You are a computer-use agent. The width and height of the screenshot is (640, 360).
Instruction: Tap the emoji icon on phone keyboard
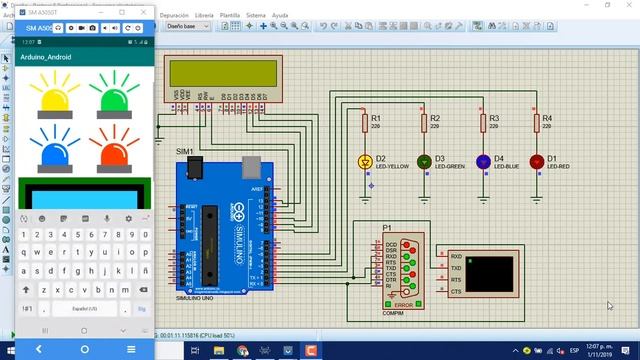click(x=42, y=219)
